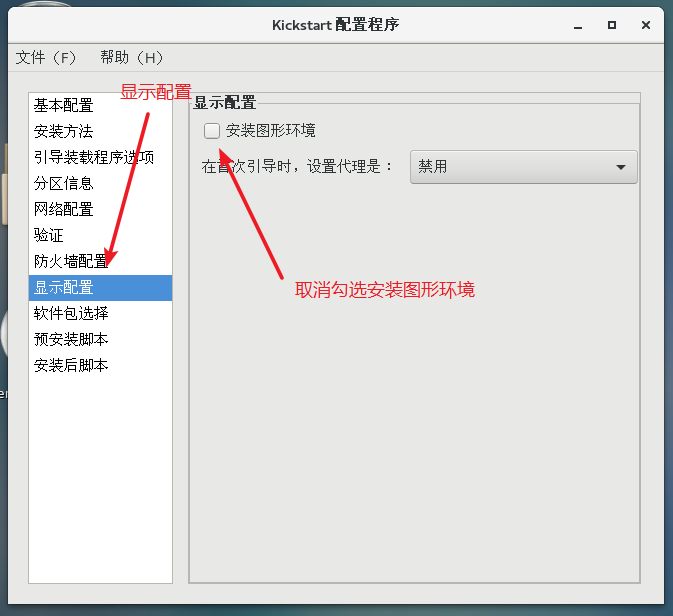Select 分区信息 in the sidebar
Image resolution: width=673 pixels, height=616 pixels.
pyautogui.click(x=100, y=183)
